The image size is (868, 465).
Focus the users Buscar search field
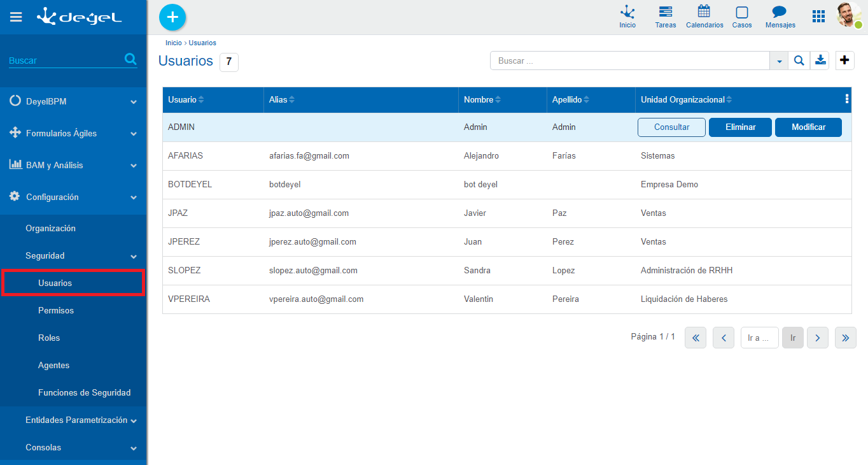(630, 61)
